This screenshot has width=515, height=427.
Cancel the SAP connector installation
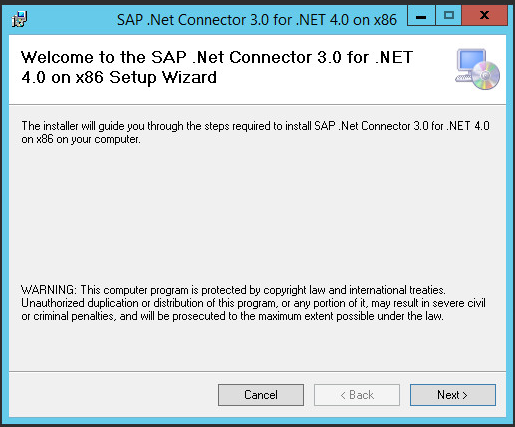261,395
